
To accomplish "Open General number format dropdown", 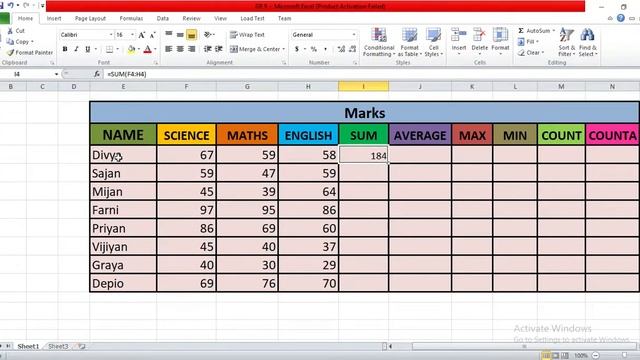I will [x=354, y=35].
